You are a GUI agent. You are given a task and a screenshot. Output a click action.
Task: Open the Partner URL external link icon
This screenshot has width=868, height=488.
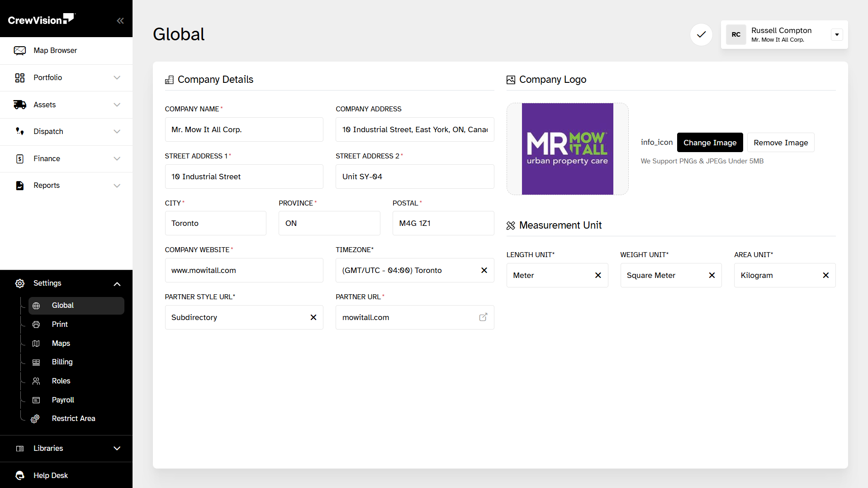tap(483, 317)
